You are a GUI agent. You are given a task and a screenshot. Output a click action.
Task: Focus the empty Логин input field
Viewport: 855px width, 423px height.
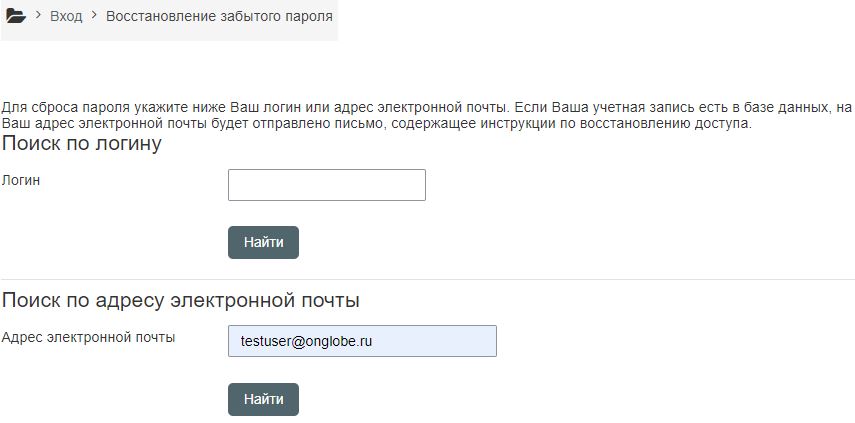(326, 185)
